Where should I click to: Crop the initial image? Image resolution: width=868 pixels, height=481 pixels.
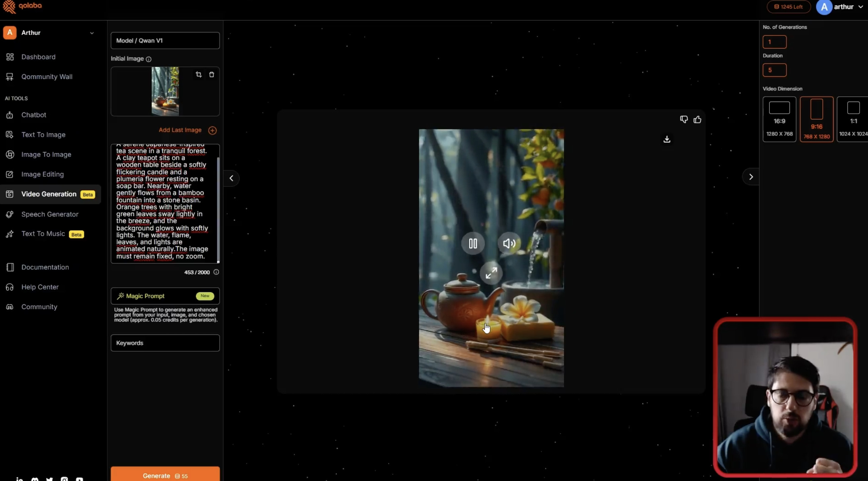199,75
